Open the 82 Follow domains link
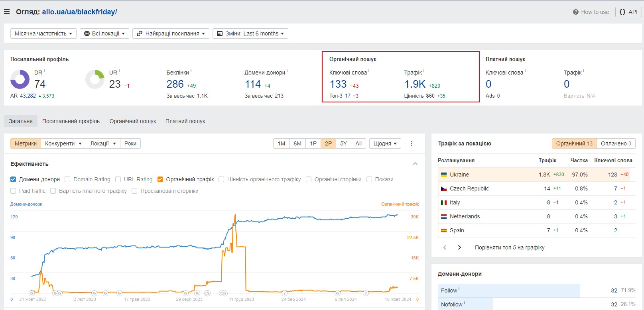 614,290
